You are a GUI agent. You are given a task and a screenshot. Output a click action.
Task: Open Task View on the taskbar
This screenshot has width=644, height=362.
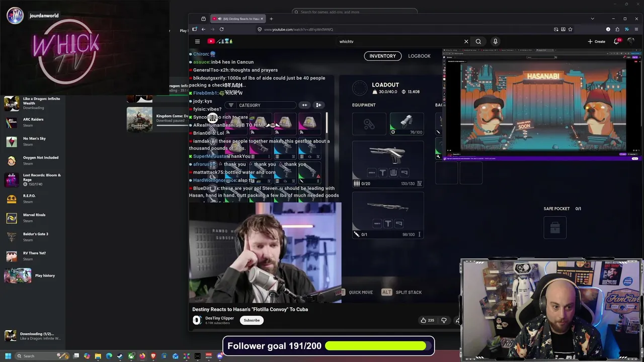[x=76, y=356]
